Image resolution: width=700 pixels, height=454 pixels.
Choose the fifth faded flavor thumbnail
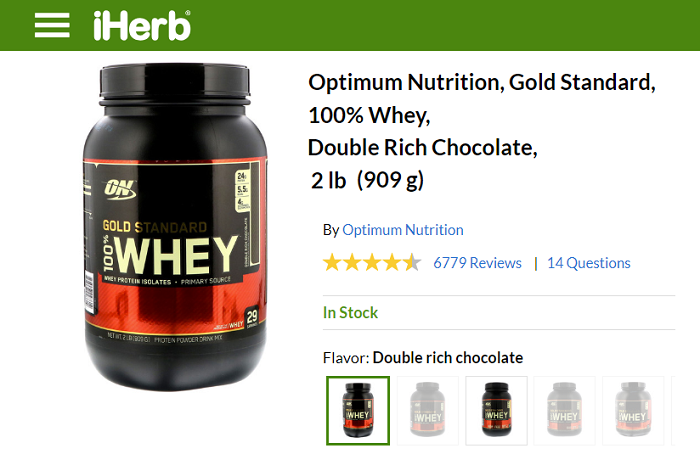(633, 411)
